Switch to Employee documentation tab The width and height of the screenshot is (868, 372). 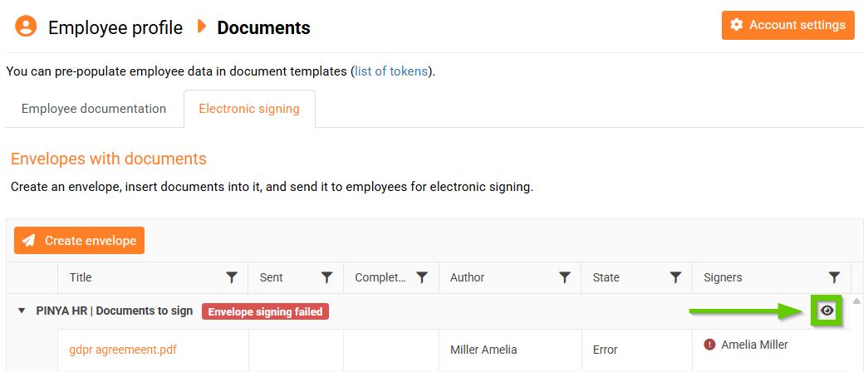(94, 109)
